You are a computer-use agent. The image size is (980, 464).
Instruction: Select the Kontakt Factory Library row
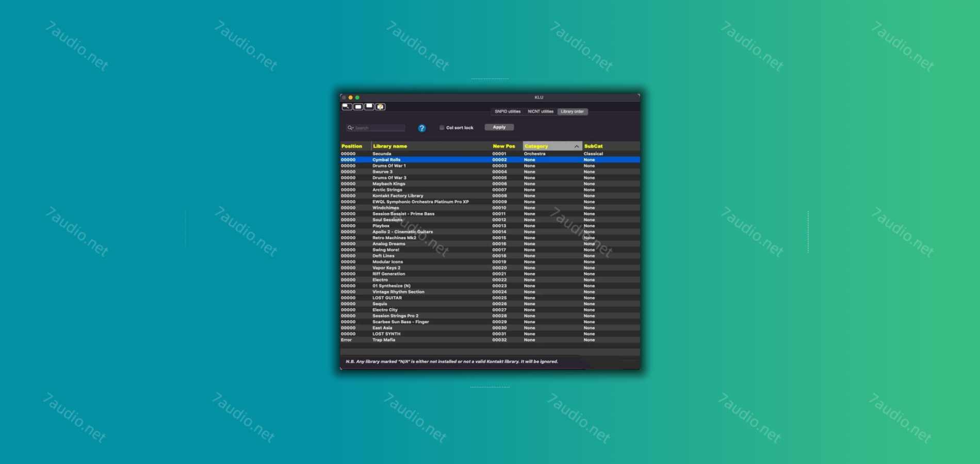[490, 196]
